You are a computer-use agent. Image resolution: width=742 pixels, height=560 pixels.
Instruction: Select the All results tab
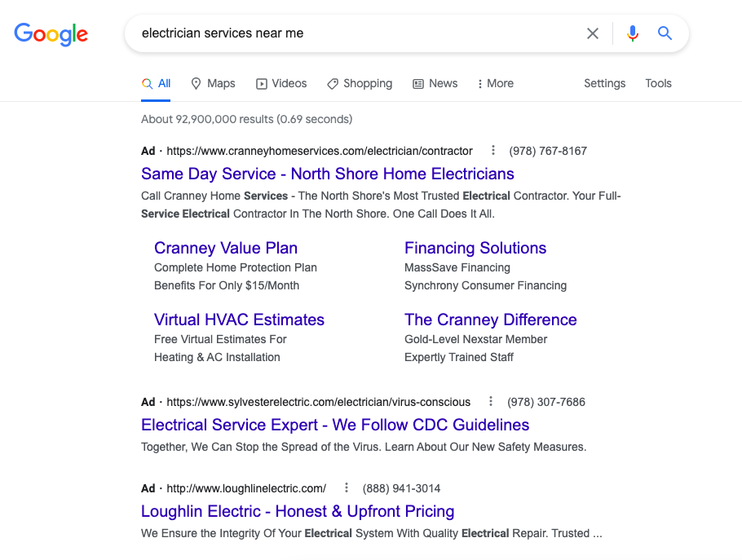tap(156, 84)
